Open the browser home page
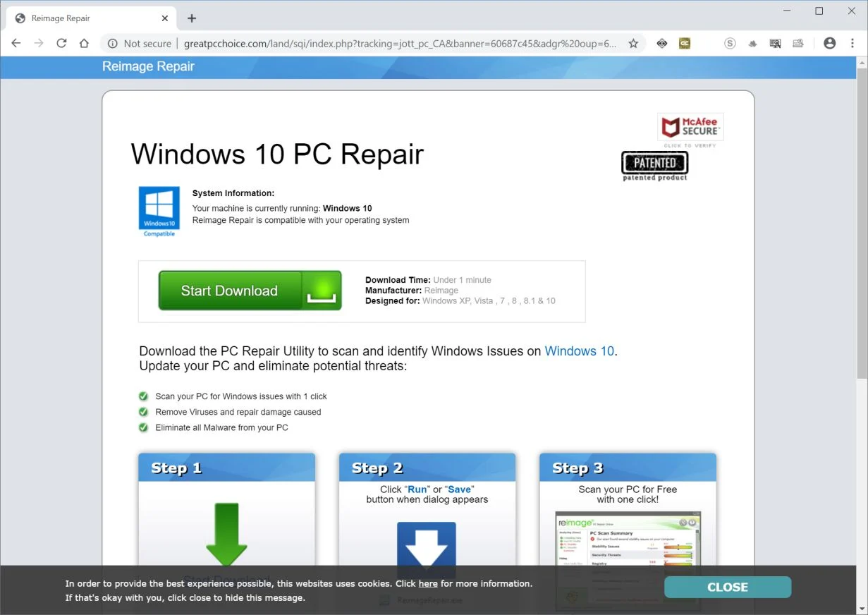 point(84,43)
